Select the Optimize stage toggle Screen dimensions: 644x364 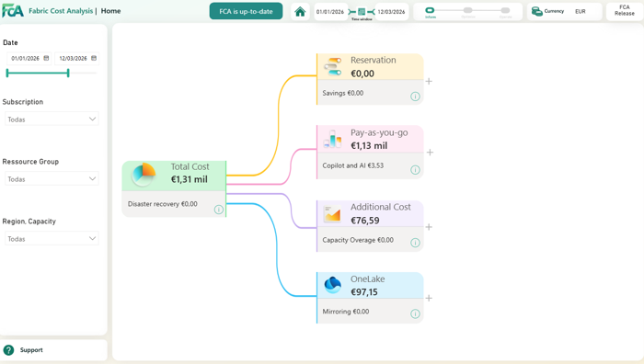[467, 10]
